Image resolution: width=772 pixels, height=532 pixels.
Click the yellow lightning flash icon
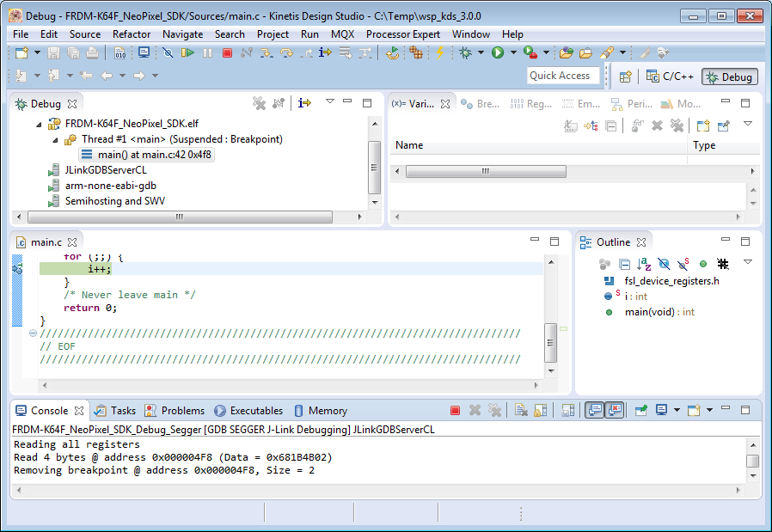click(439, 53)
